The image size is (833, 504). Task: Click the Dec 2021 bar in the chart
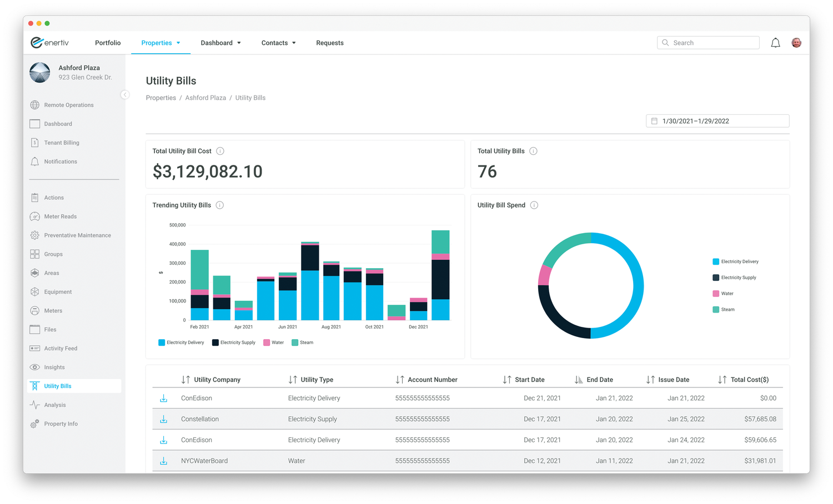(x=418, y=309)
